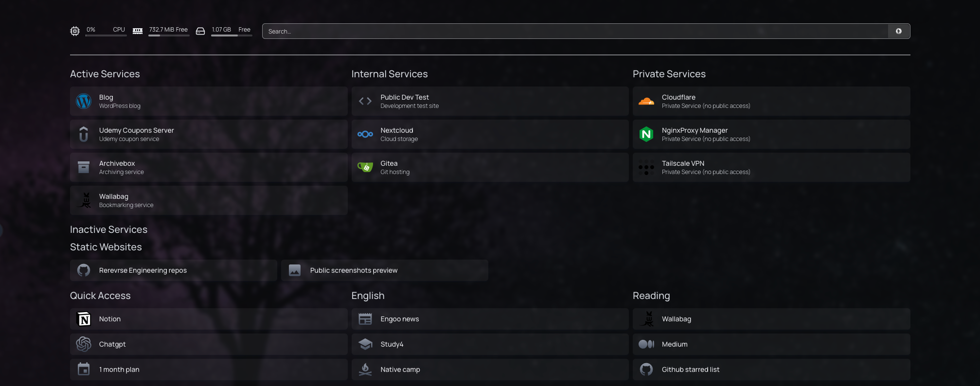This screenshot has height=386, width=980.
Task: Click the Udemy Coupons Server icon
Action: pos(84,134)
